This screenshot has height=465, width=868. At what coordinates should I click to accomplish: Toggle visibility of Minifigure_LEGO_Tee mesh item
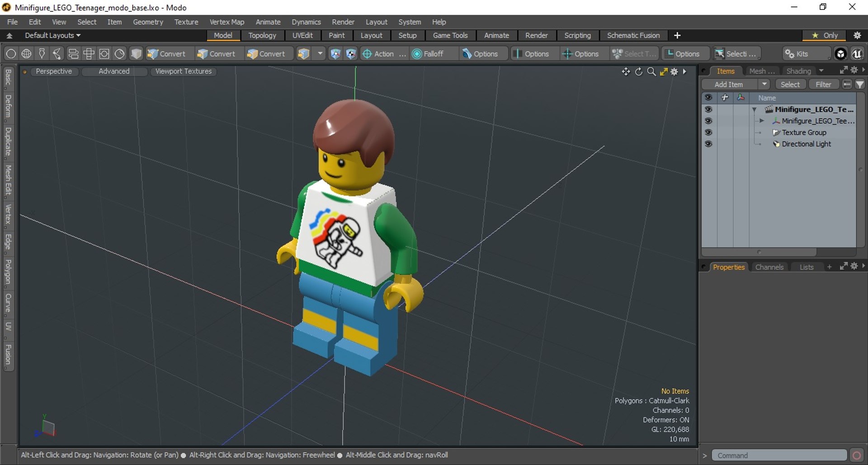click(708, 121)
